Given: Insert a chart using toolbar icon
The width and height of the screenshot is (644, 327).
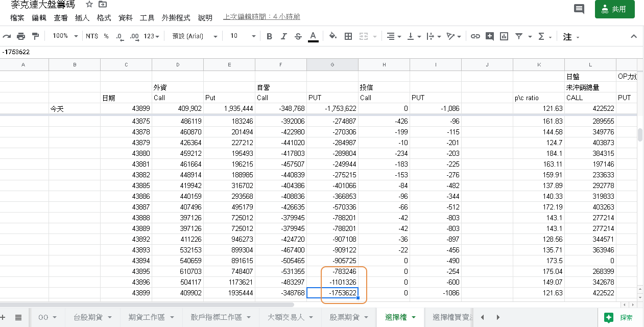Looking at the screenshot, I should pyautogui.click(x=504, y=36).
